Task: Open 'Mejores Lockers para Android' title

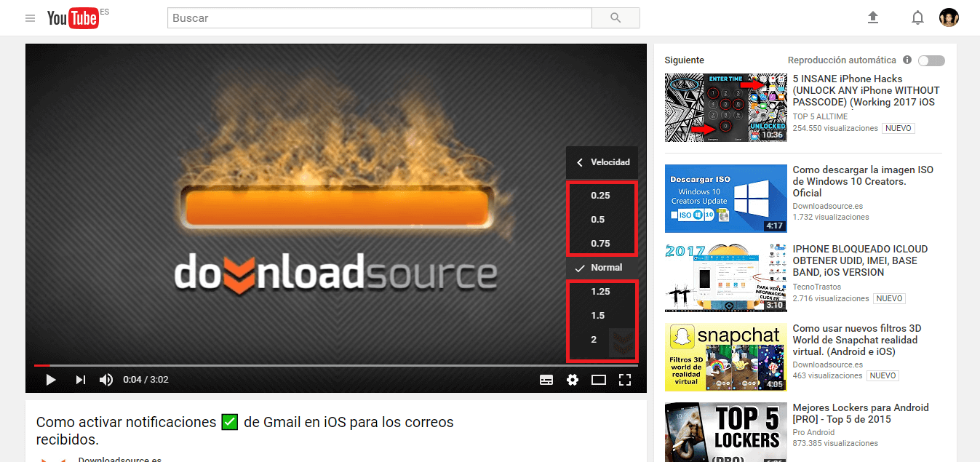Action: [x=861, y=413]
